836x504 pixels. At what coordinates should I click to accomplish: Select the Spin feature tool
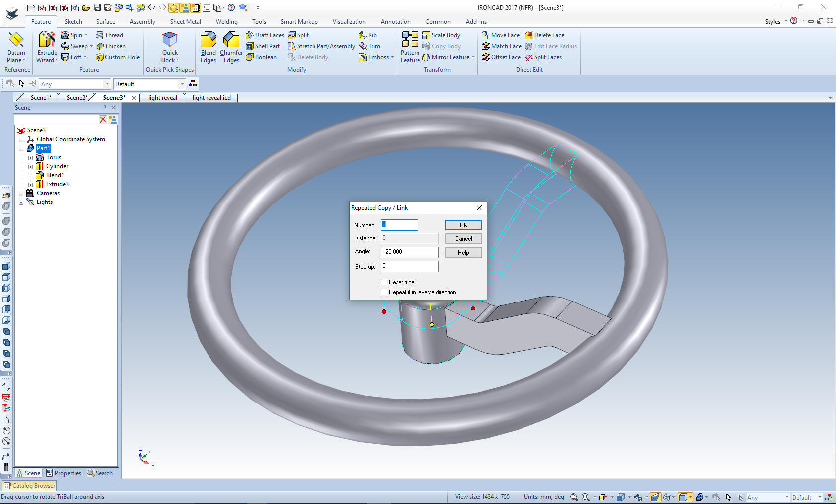tap(74, 35)
